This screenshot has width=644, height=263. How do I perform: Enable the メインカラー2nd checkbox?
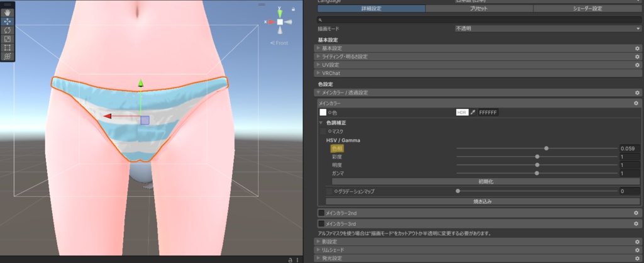click(x=321, y=213)
